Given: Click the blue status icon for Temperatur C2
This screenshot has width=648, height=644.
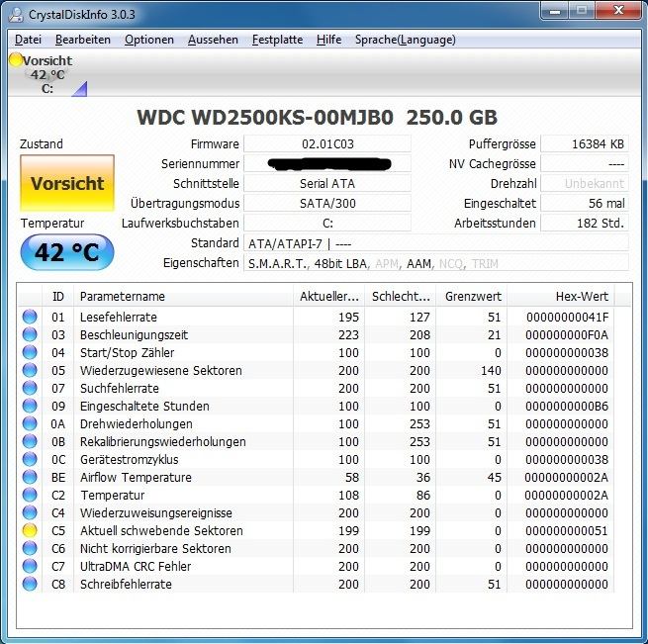Looking at the screenshot, I should click(30, 495).
